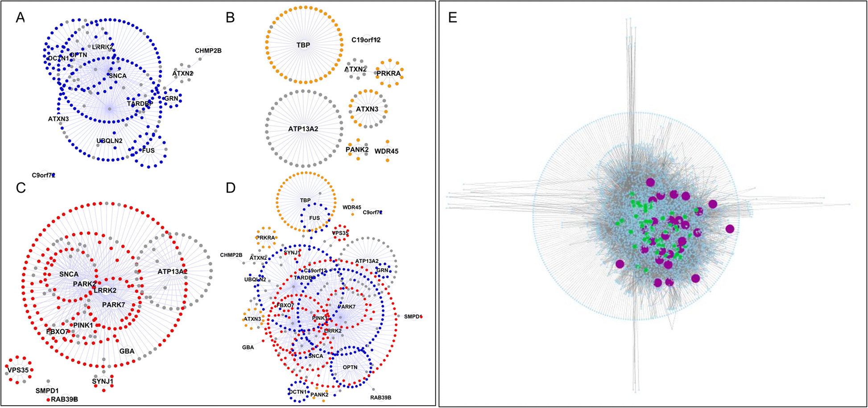Image resolution: width=868 pixels, height=408 pixels.
Task: Click the ATP13A2 hub label in panel B
Action: click(x=303, y=129)
